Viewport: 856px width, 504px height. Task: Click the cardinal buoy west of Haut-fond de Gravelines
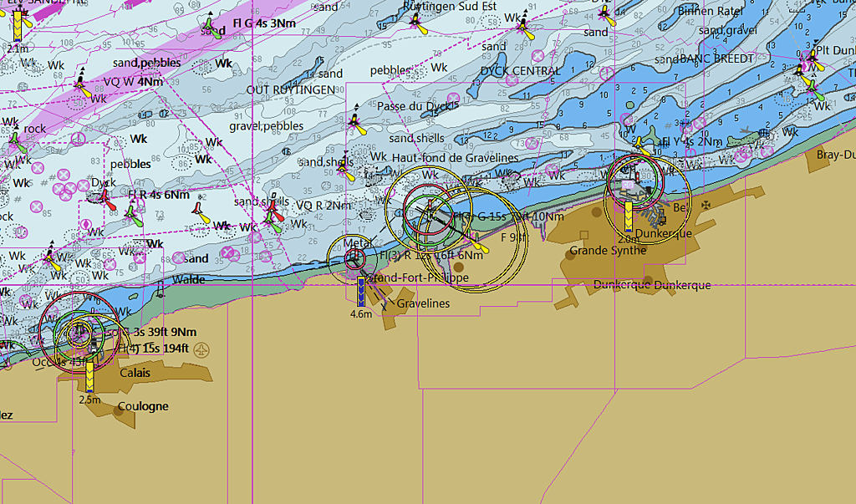coord(345,166)
